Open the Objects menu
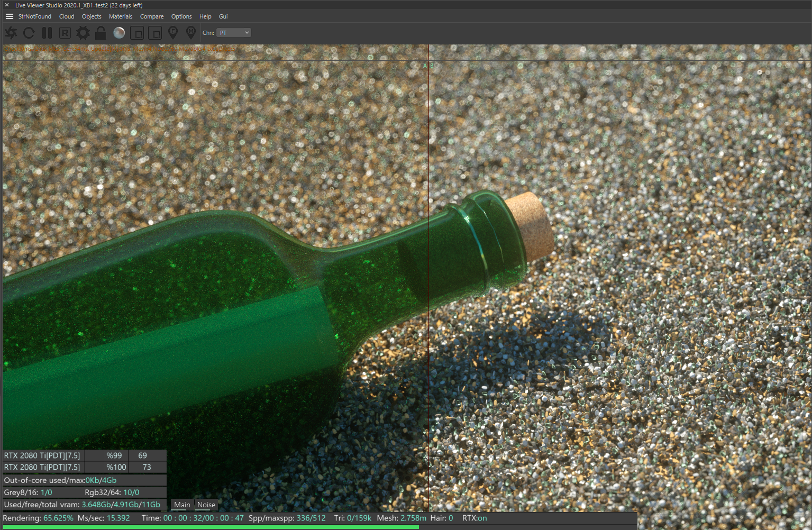The height and width of the screenshot is (530, 812). point(92,16)
